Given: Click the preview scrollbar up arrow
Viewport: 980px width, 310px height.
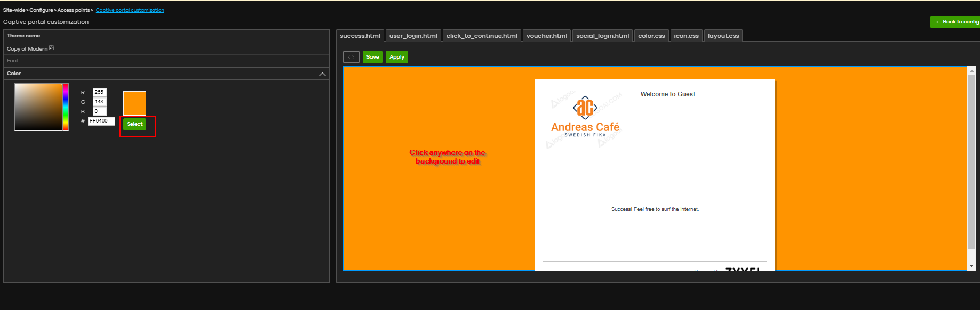Looking at the screenshot, I should (971, 71).
